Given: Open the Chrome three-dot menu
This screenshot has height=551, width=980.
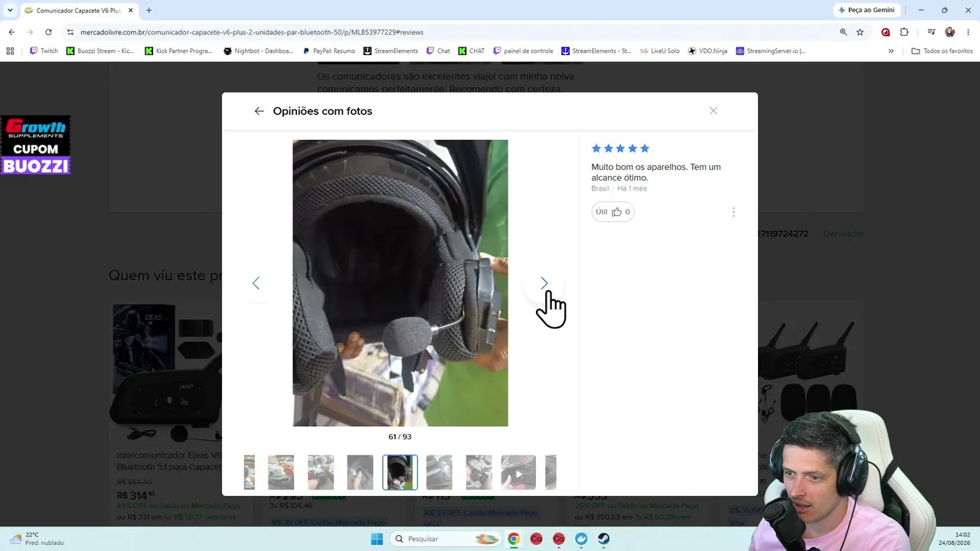Looking at the screenshot, I should coord(968,32).
